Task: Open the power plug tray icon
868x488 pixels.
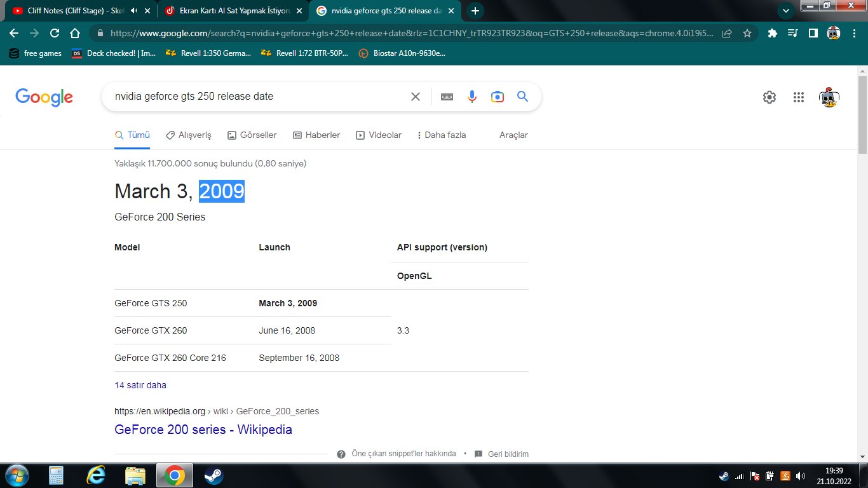Action: [770, 476]
